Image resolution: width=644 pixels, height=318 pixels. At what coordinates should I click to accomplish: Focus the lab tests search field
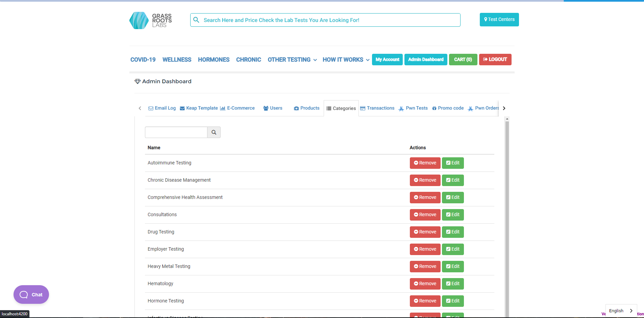click(x=325, y=20)
